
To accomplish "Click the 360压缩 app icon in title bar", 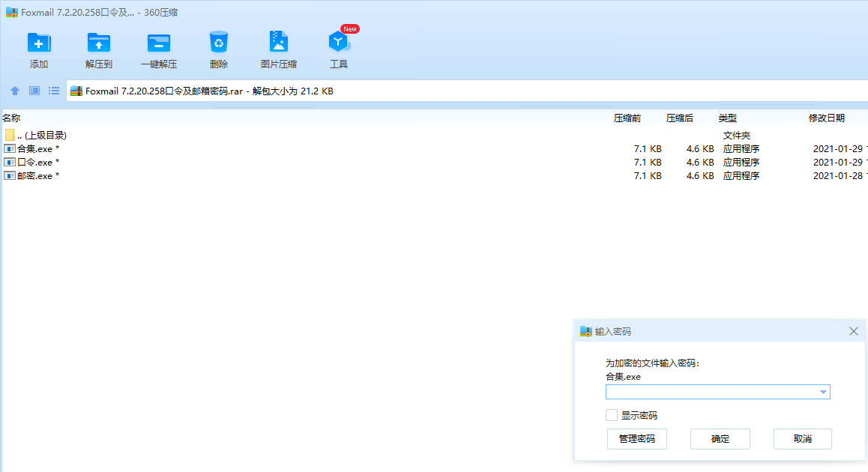I will coord(12,12).
